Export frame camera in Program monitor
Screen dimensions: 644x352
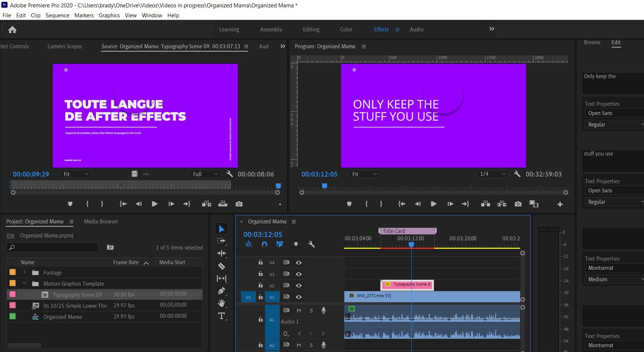coord(518,204)
